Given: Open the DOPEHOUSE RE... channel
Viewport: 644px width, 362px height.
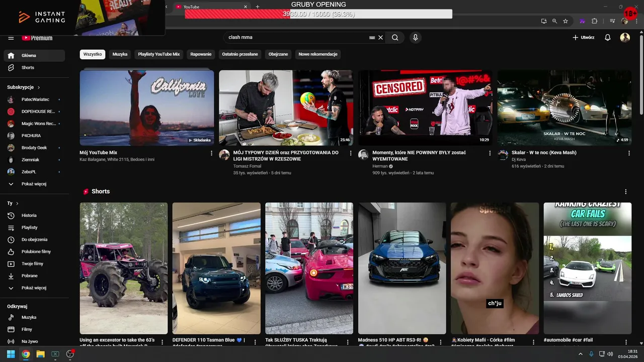Looking at the screenshot, I should (34, 112).
